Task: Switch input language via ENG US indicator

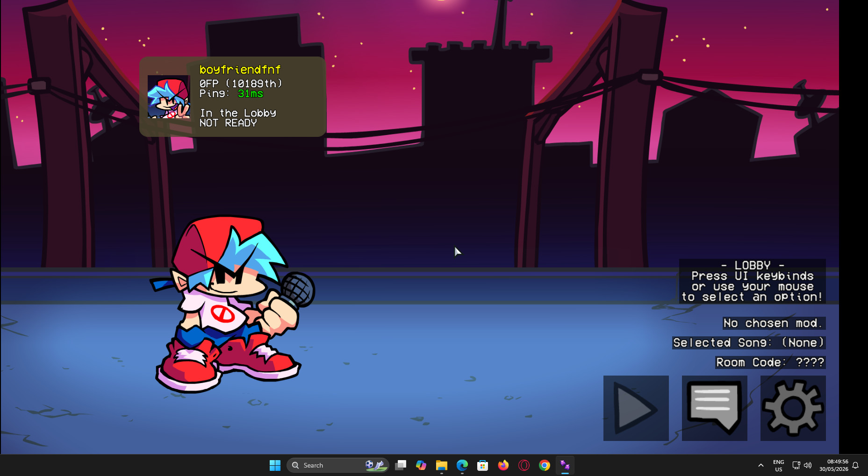Action: [779, 465]
